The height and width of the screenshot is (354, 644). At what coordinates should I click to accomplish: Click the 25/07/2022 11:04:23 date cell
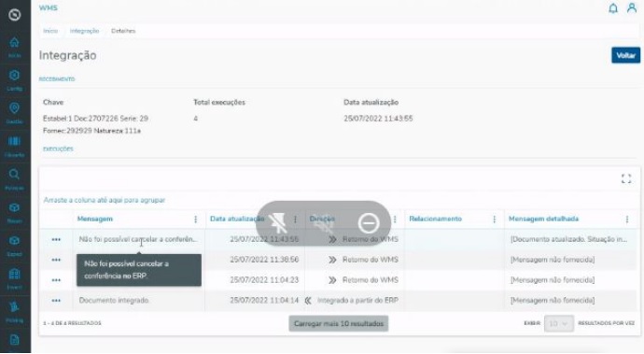click(264, 280)
